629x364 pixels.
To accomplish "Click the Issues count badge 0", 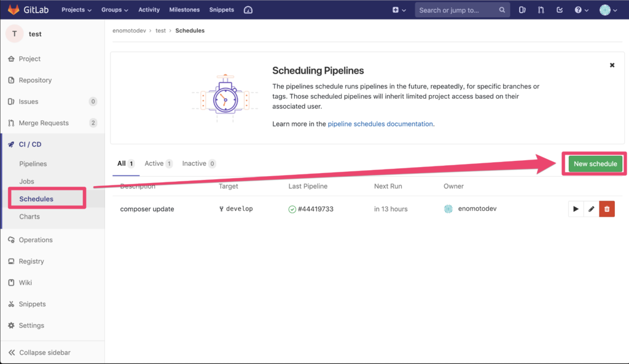I will tap(93, 101).
